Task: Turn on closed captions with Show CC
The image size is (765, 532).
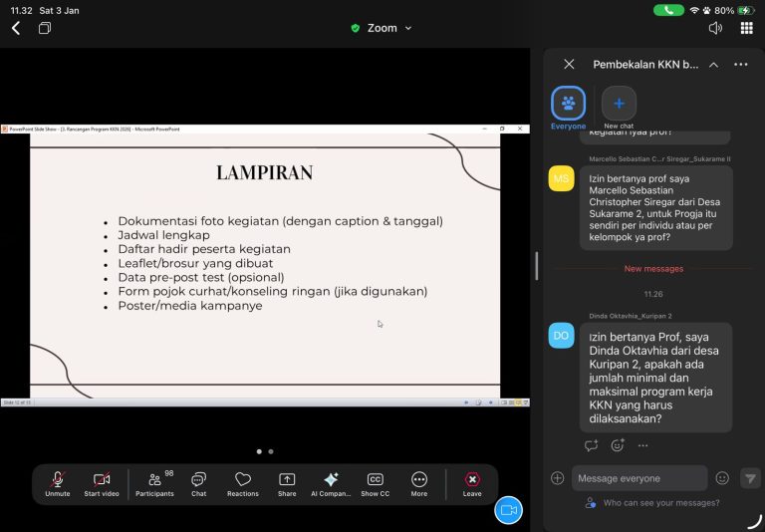Action: click(x=376, y=483)
